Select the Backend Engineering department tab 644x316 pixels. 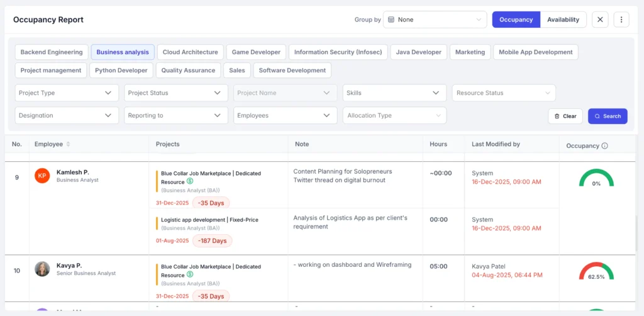tap(52, 52)
